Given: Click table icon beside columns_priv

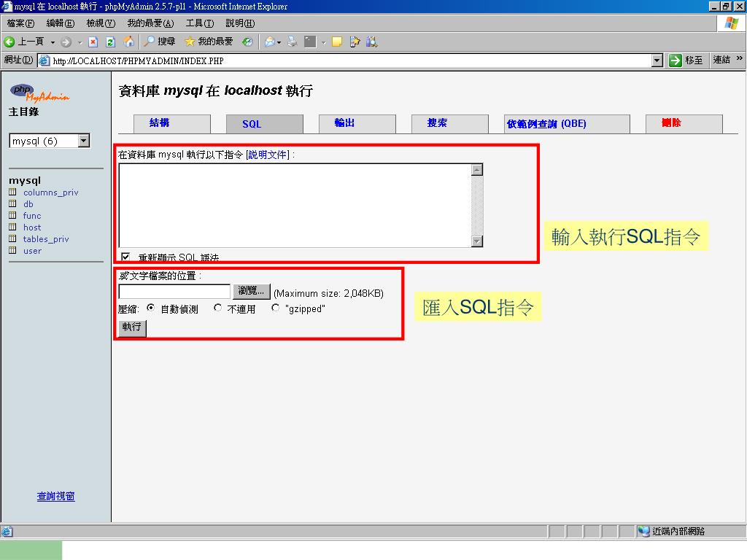Looking at the screenshot, I should click(13, 192).
